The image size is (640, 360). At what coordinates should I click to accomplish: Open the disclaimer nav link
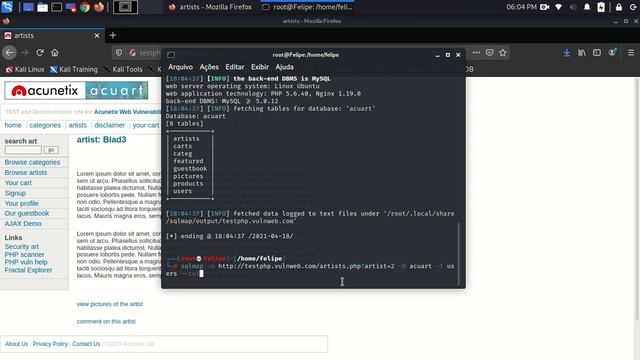coord(109,125)
